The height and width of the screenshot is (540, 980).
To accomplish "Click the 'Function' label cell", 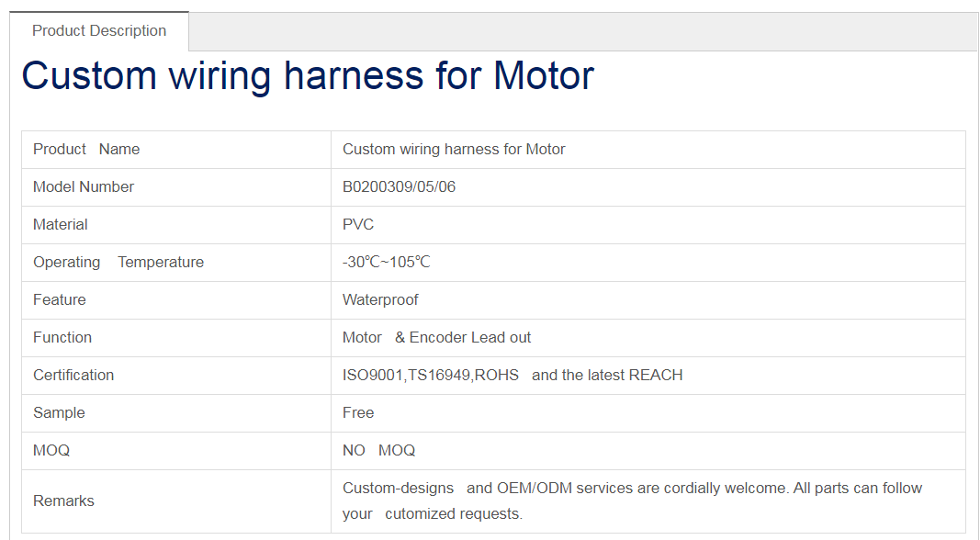I will (x=62, y=338).
